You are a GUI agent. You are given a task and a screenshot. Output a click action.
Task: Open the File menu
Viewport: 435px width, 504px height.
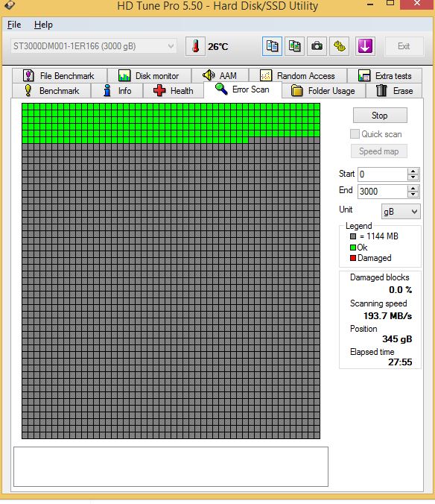(14, 25)
